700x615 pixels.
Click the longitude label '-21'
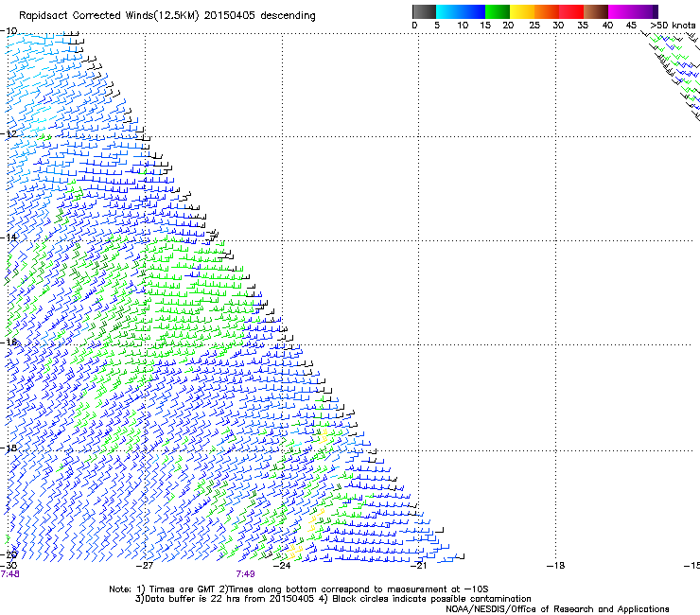coord(418,566)
